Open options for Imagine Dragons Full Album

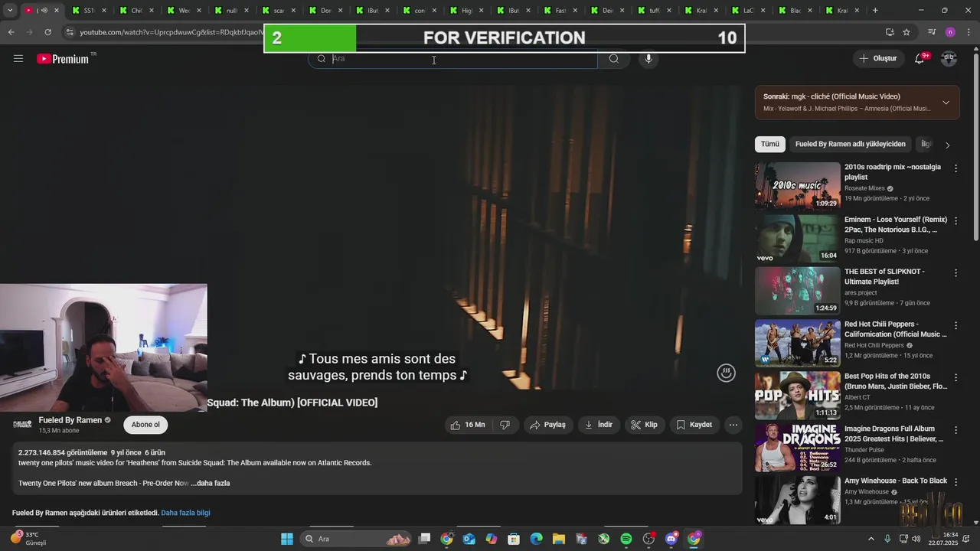tap(955, 430)
